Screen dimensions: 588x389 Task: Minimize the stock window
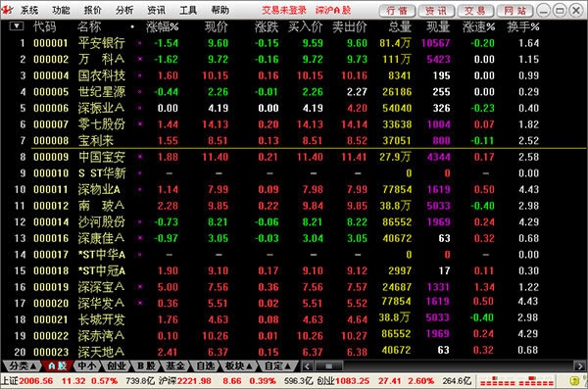(x=543, y=11)
